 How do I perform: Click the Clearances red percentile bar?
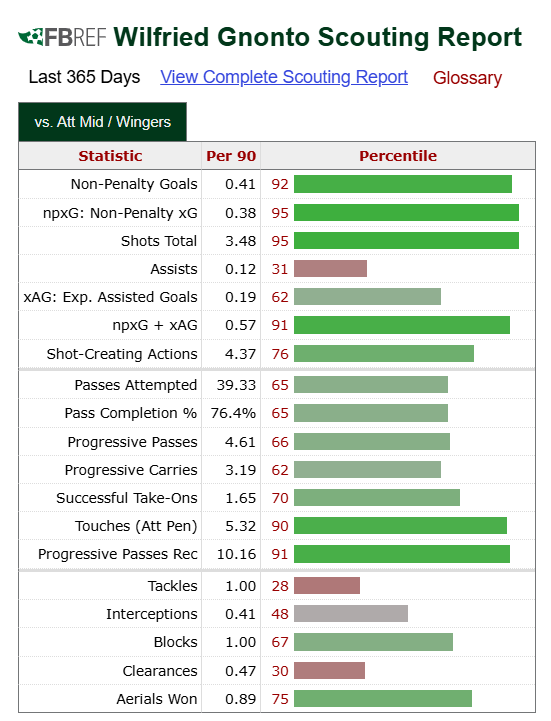click(329, 670)
